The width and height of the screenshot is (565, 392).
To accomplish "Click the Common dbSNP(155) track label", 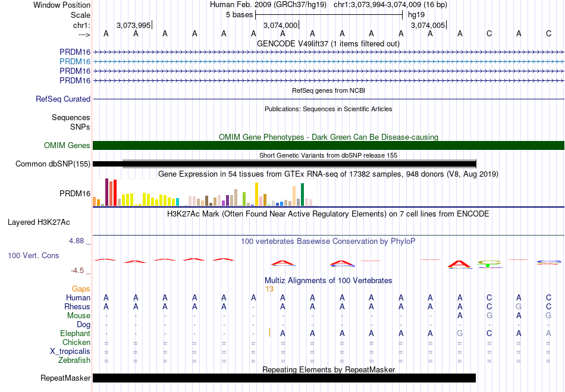I will pyautogui.click(x=53, y=164).
